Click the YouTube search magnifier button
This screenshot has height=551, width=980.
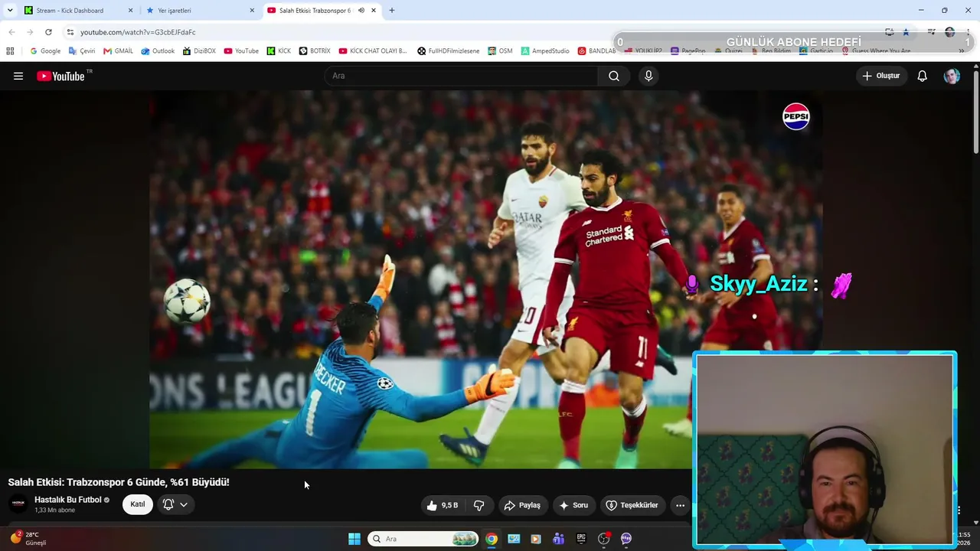coord(614,76)
